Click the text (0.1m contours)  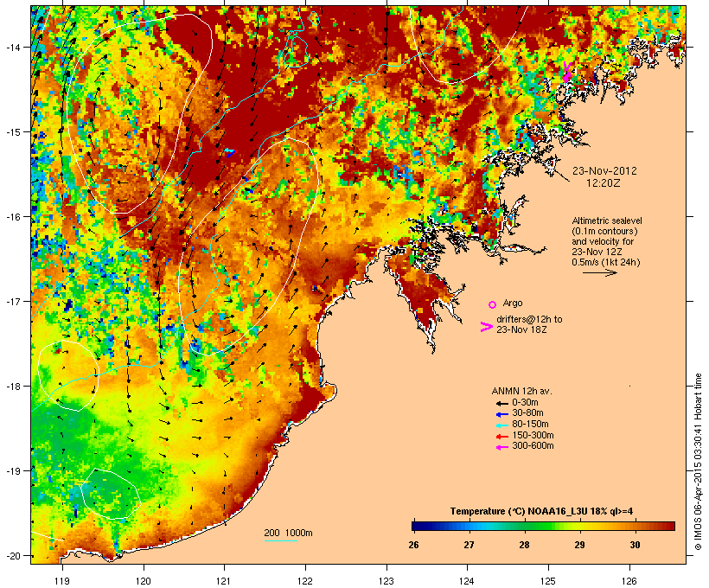(604, 231)
